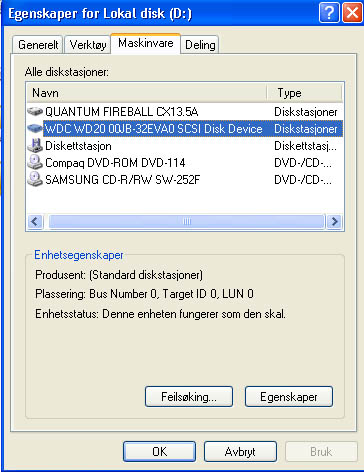
Task: Open the Verktøy tab
Action: [x=88, y=45]
